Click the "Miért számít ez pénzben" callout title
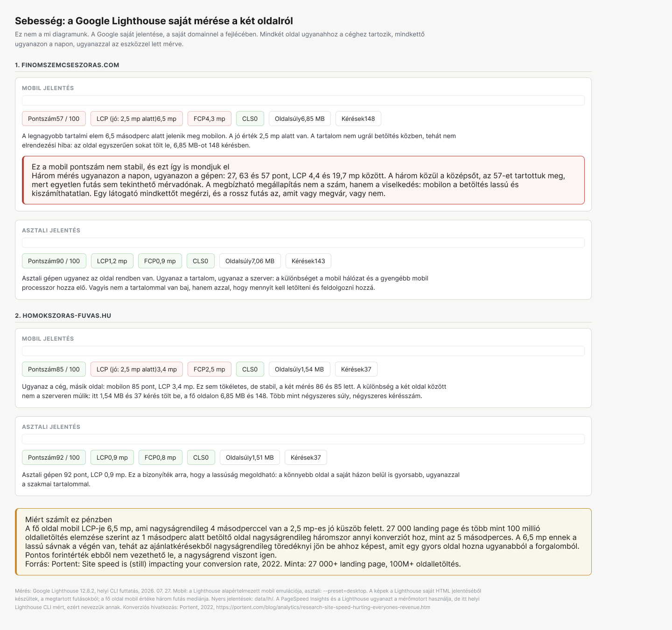 pyautogui.click(x=69, y=519)
